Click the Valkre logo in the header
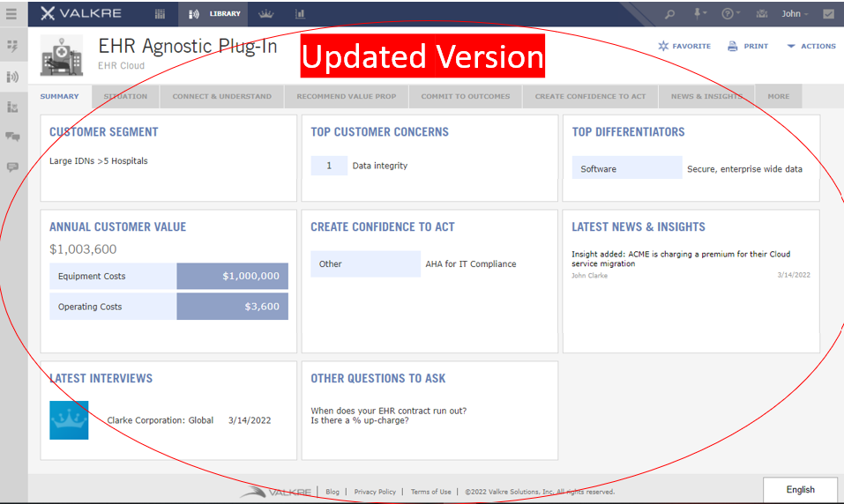This screenshot has height=504, width=844. [81, 13]
